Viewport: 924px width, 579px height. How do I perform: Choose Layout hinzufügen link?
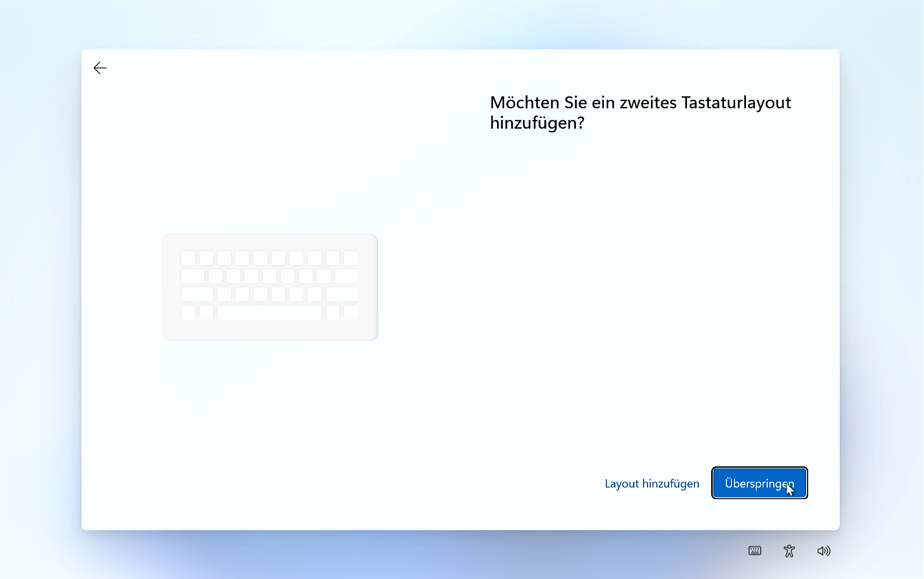click(x=652, y=484)
